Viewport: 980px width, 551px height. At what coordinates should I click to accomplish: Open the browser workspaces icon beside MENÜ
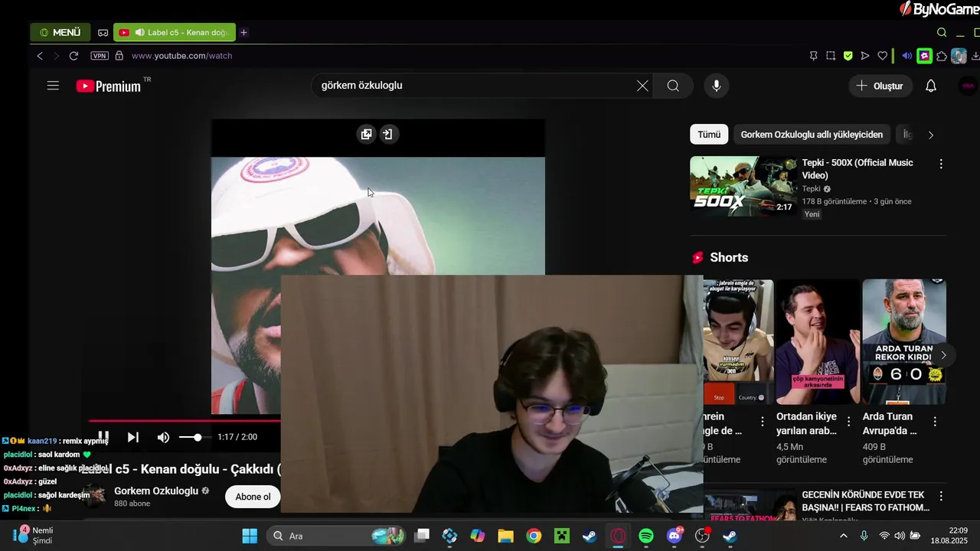pyautogui.click(x=103, y=33)
